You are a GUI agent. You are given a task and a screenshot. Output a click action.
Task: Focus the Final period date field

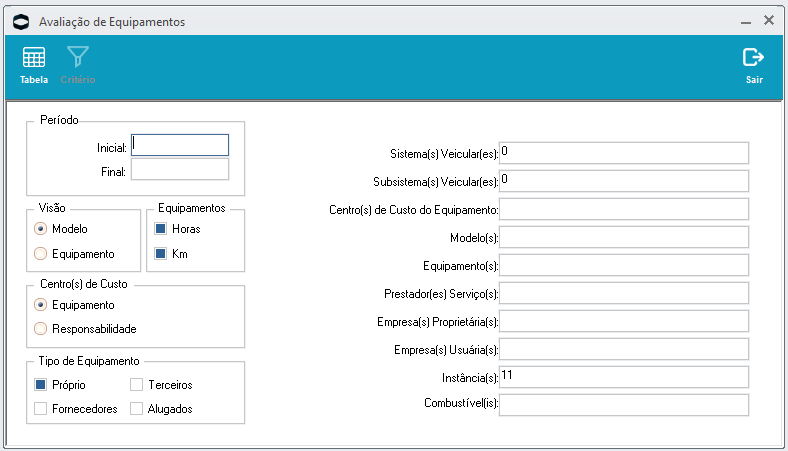[x=180, y=170]
